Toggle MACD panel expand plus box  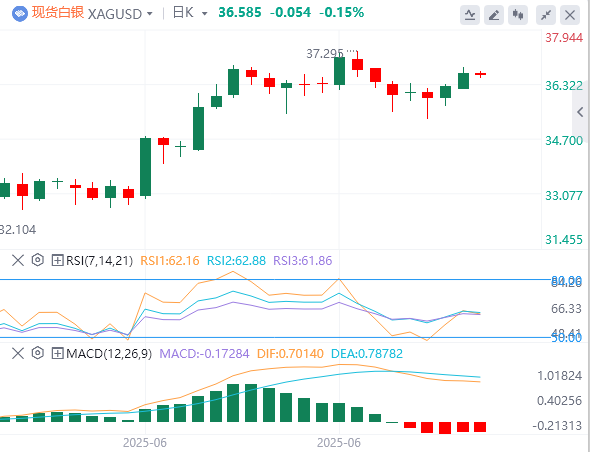point(57,353)
